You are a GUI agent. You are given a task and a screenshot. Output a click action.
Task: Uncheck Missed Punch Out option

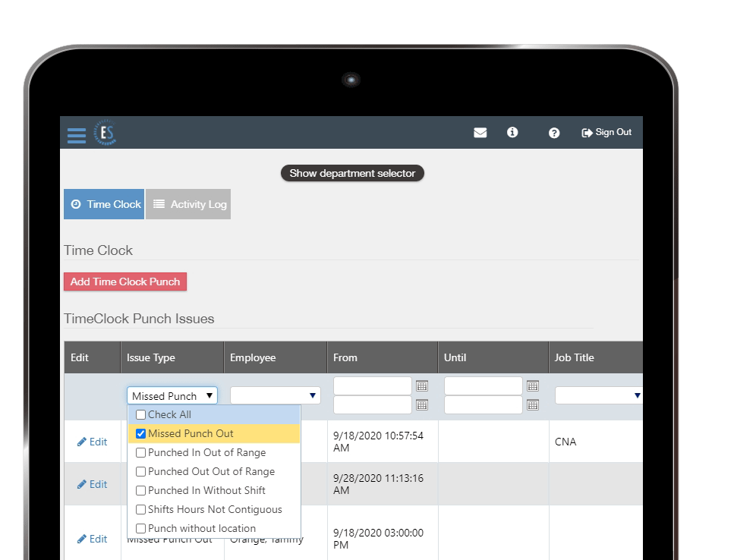point(140,434)
